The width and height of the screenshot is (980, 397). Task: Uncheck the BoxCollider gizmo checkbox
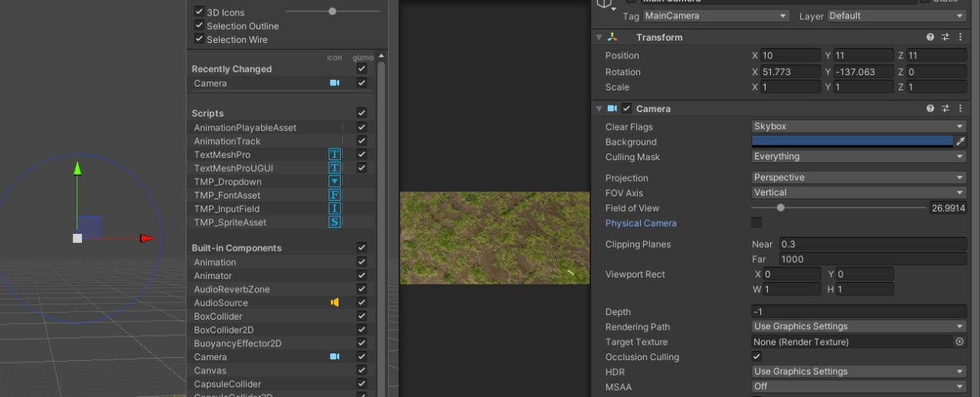pos(361,317)
